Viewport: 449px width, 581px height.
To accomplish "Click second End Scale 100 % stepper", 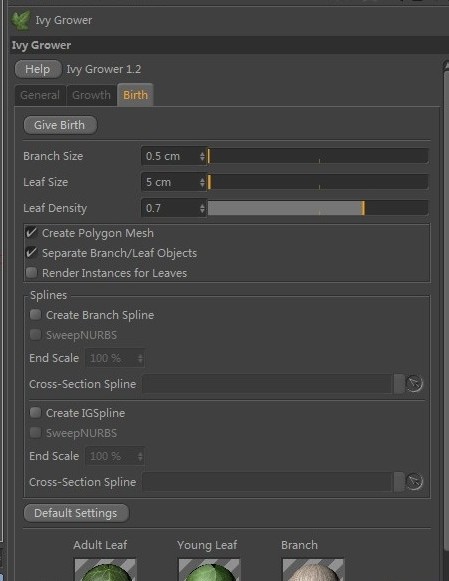I will [x=140, y=456].
